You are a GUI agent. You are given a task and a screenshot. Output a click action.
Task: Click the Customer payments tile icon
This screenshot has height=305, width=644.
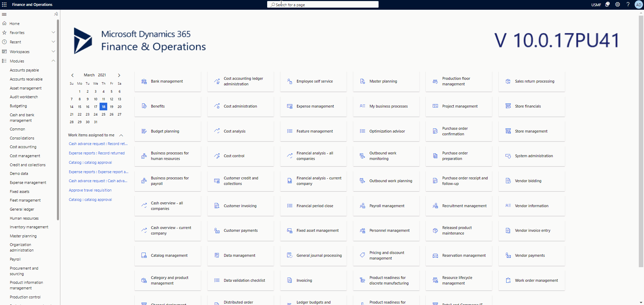pos(217,230)
